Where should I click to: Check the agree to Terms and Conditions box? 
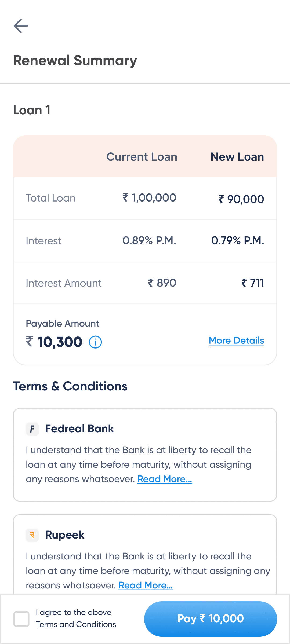tap(21, 619)
